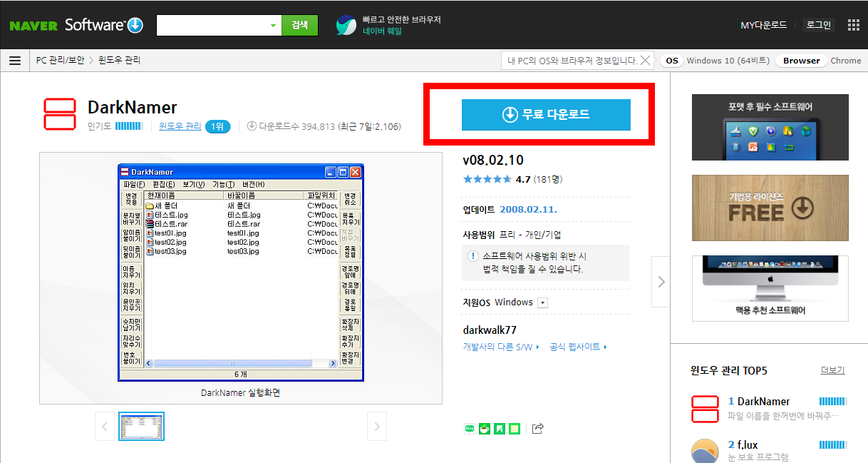Open the 공식 웹사이트 link
The height and width of the screenshot is (463, 868).
click(578, 347)
